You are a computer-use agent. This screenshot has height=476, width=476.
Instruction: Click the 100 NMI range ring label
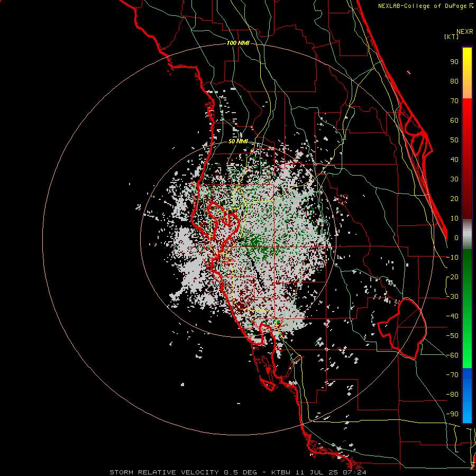[238, 43]
